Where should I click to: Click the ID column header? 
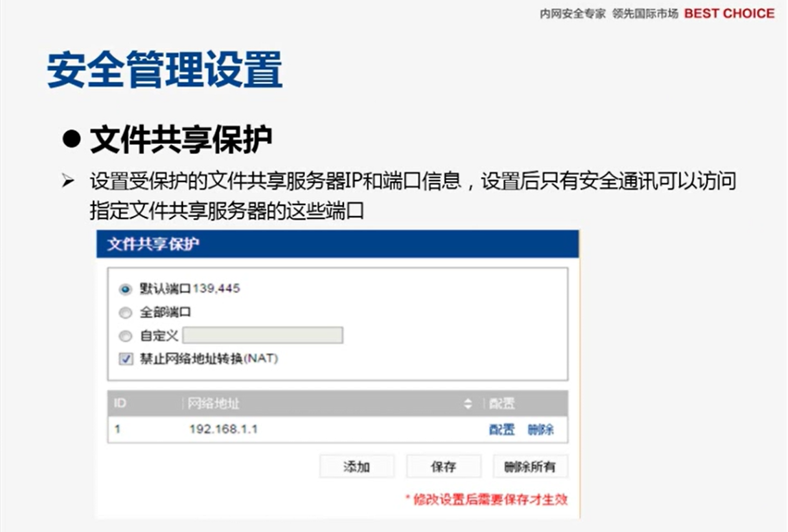(120, 403)
